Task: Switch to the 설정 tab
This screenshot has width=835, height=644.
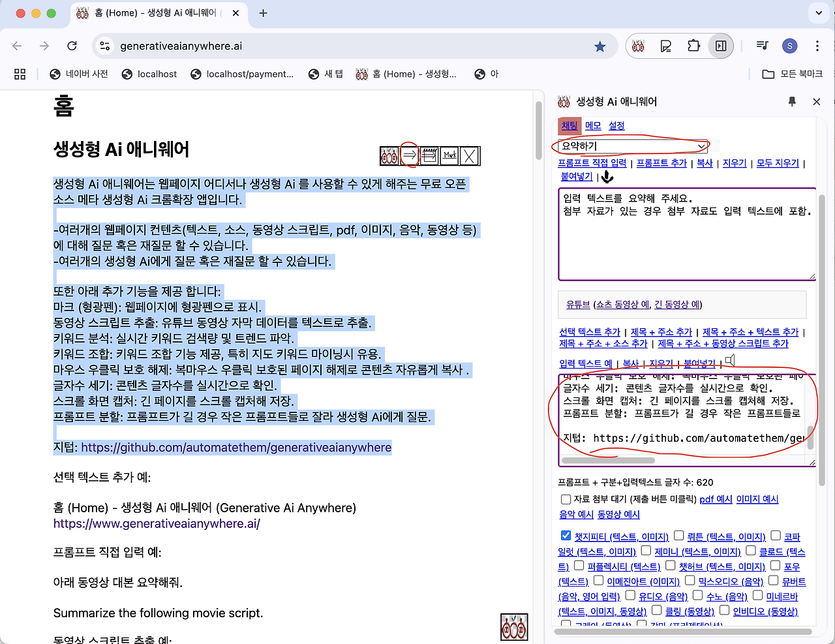Action: 616,125
